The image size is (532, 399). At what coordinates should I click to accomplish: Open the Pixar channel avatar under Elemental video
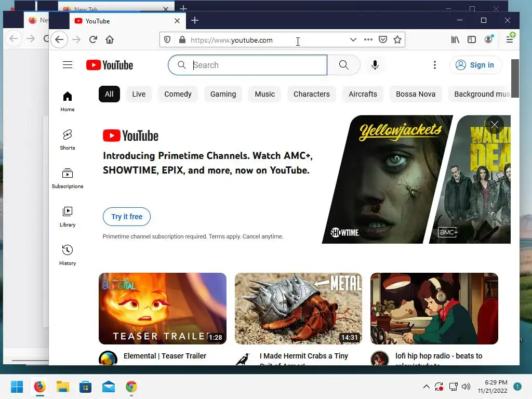[x=108, y=358]
